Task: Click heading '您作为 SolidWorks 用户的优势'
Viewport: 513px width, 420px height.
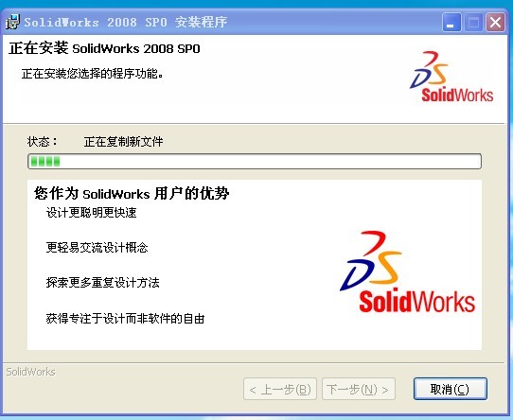Action: click(x=132, y=193)
